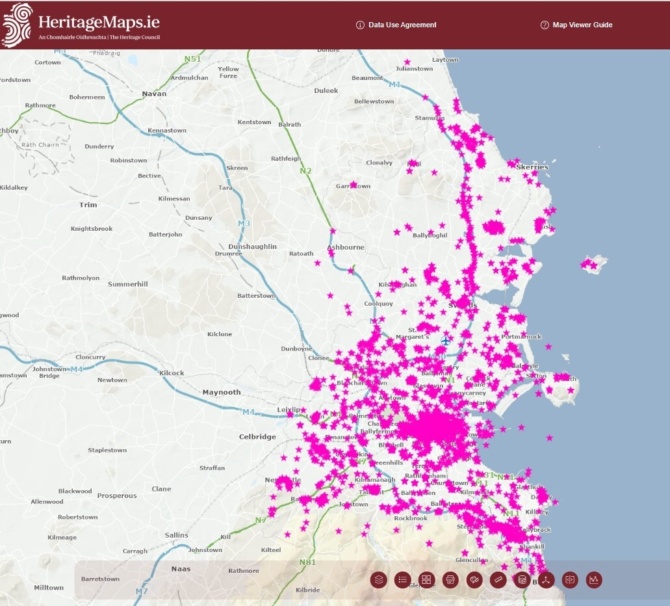Click the Garristown star marker
The image size is (670, 606).
353,185
